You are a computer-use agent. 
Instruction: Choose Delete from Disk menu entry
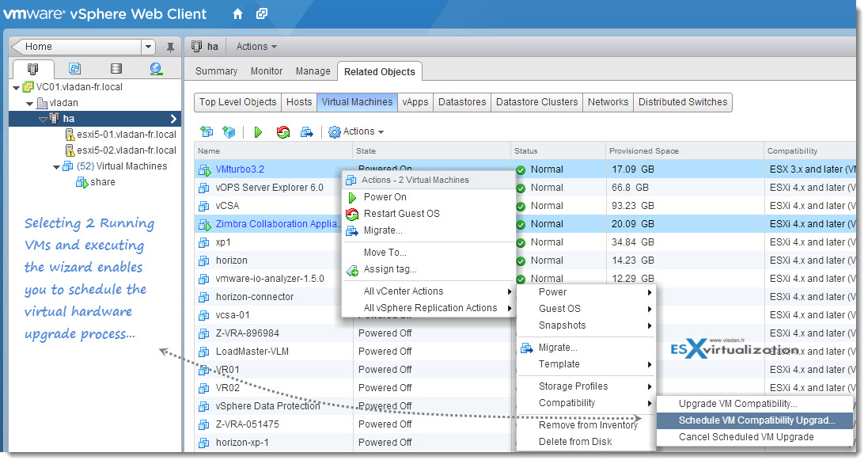[586, 441]
